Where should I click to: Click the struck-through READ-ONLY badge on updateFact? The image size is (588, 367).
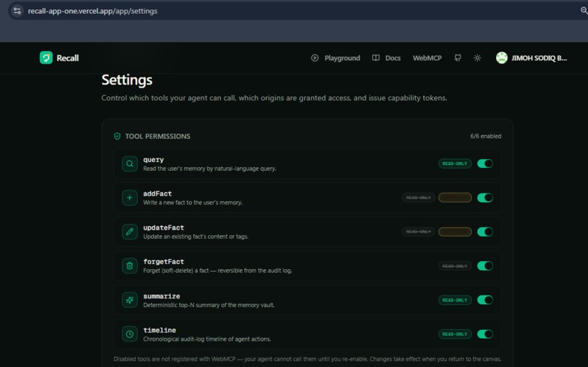[x=418, y=232]
